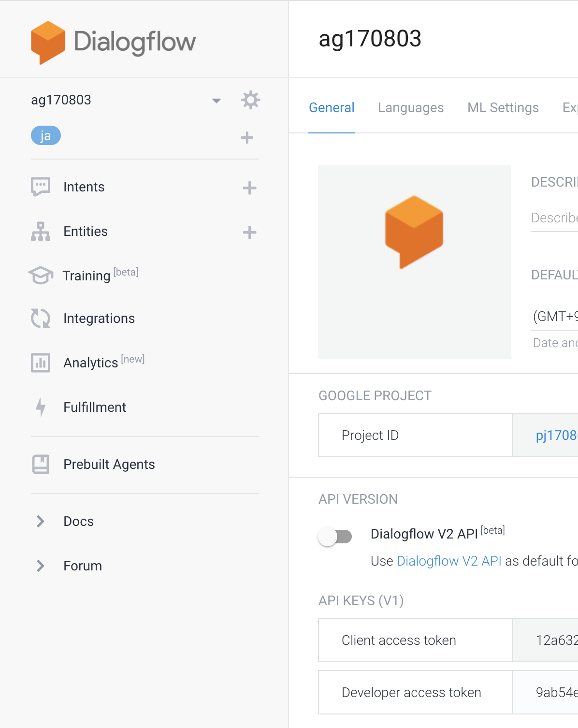This screenshot has height=728, width=578.
Task: Click the agent description input field
Action: [x=554, y=218]
